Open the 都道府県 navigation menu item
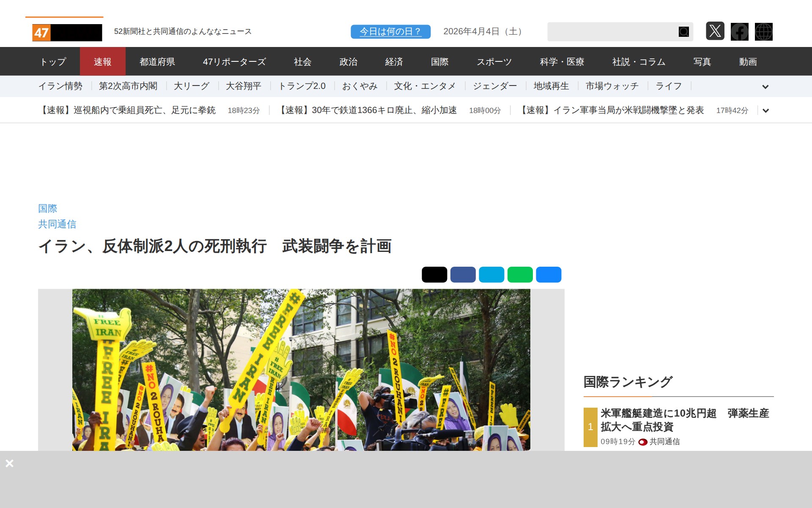The width and height of the screenshot is (812, 508). (x=157, y=62)
